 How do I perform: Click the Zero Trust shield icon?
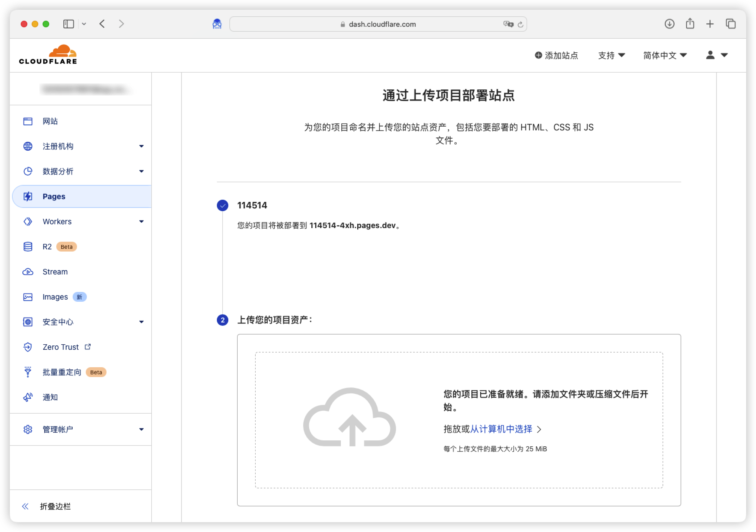tap(28, 347)
